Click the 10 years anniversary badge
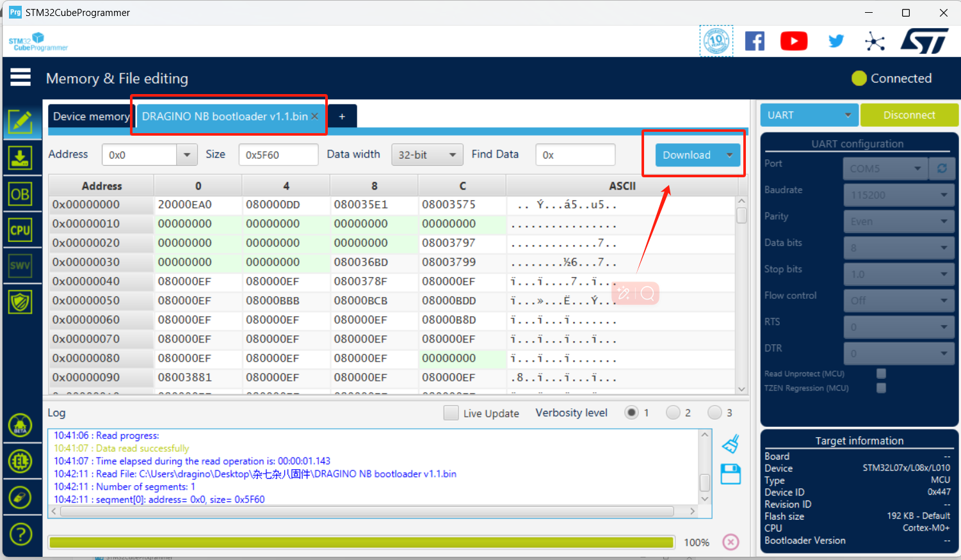 (716, 42)
